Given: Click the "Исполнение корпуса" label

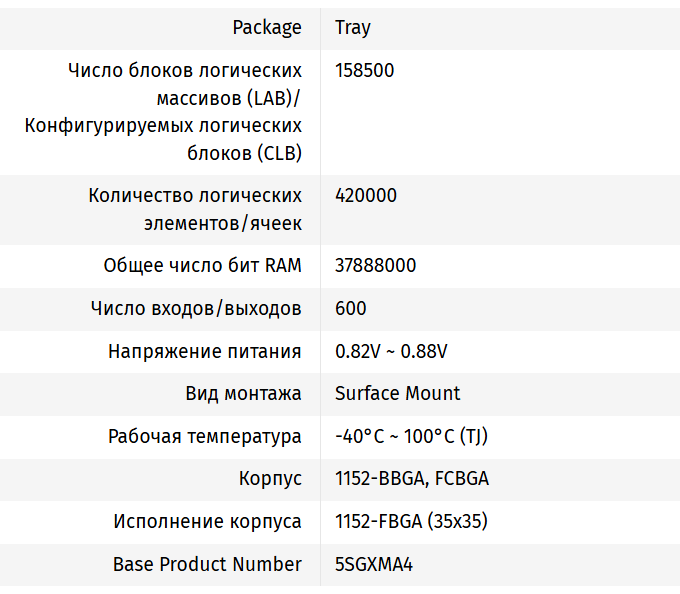Looking at the screenshot, I should click(207, 521).
